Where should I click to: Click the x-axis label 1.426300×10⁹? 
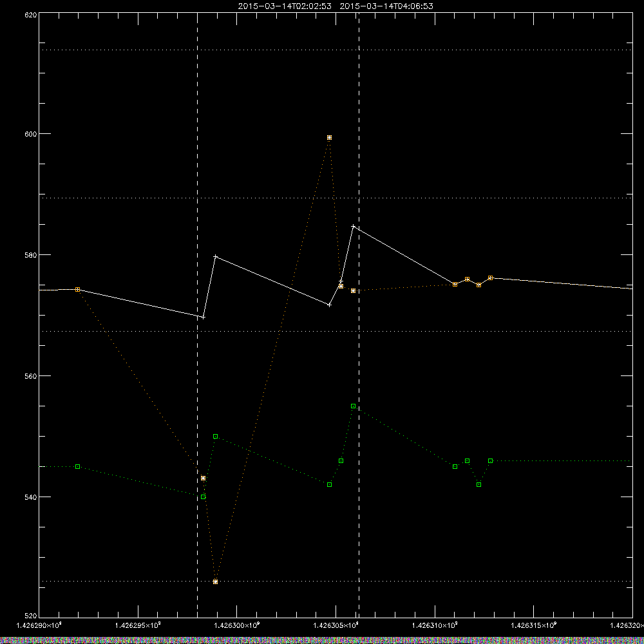click(236, 625)
